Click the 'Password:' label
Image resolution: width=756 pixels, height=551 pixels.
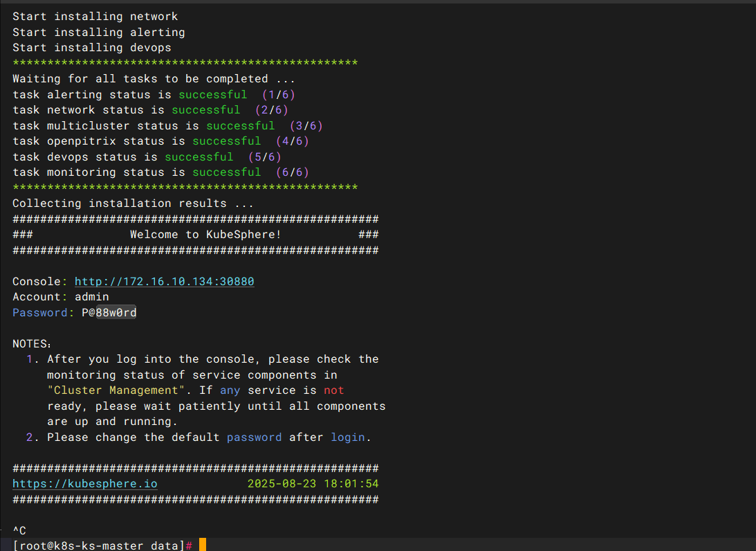[x=44, y=313]
